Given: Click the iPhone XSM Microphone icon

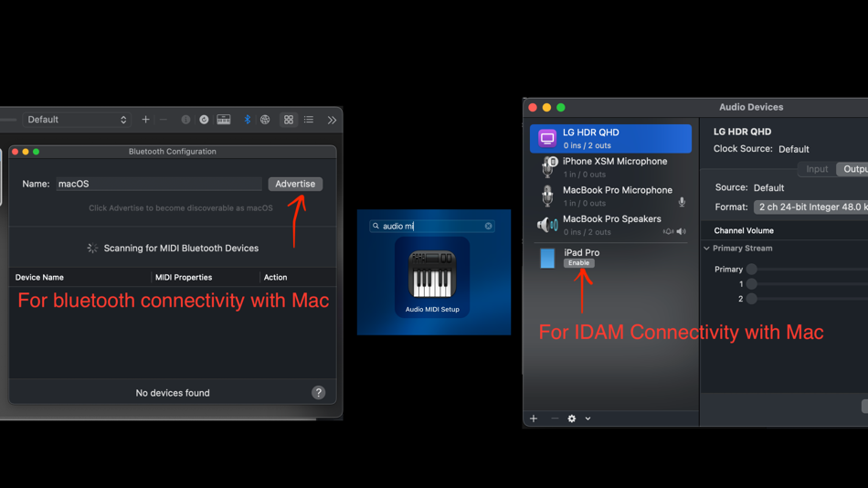Looking at the screenshot, I should 547,167.
